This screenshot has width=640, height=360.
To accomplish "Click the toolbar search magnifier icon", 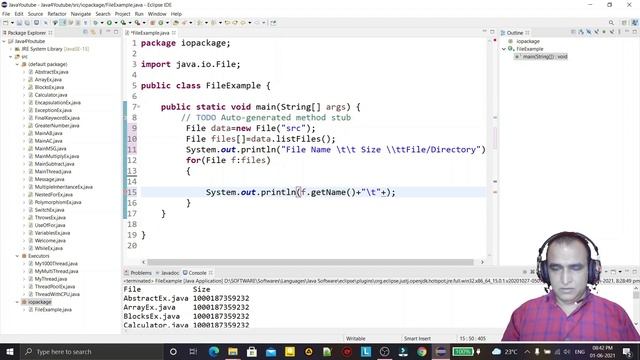I will click(611, 23).
